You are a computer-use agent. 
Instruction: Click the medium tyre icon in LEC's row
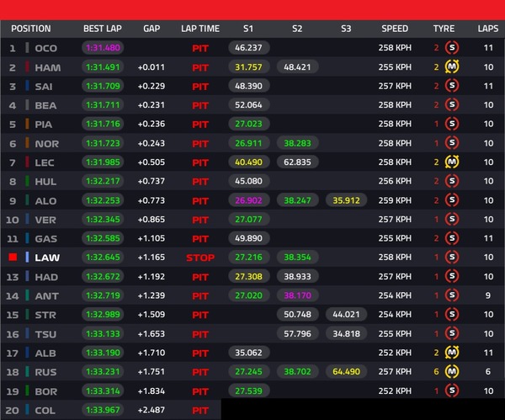(x=452, y=162)
